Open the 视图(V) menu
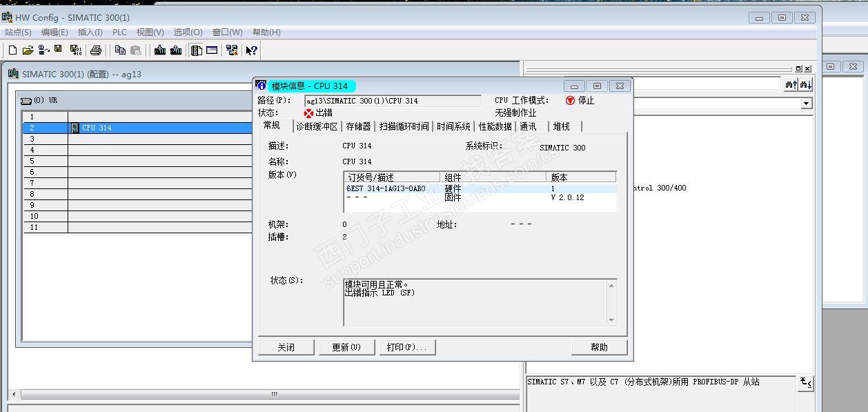 tap(150, 32)
